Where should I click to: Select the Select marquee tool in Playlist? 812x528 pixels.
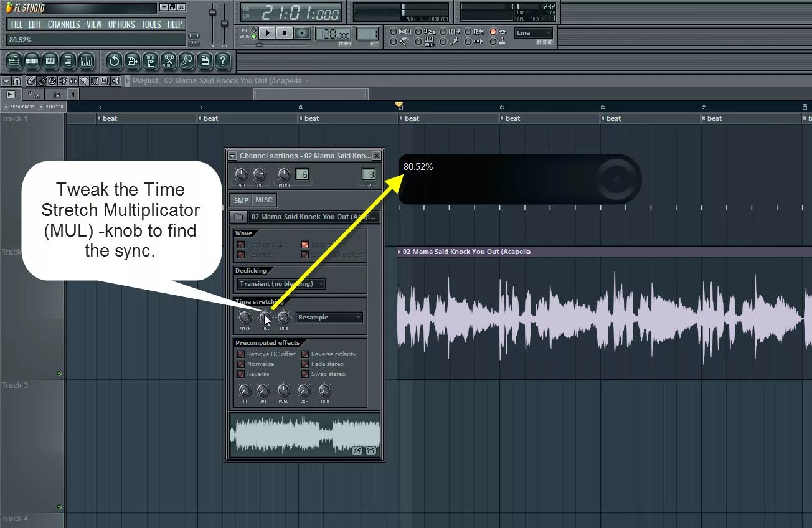[x=95, y=81]
